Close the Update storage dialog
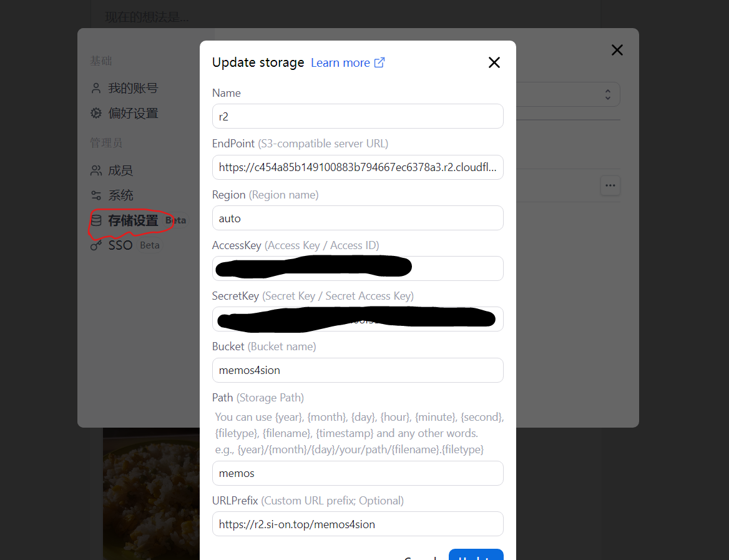729x560 pixels. coord(494,62)
